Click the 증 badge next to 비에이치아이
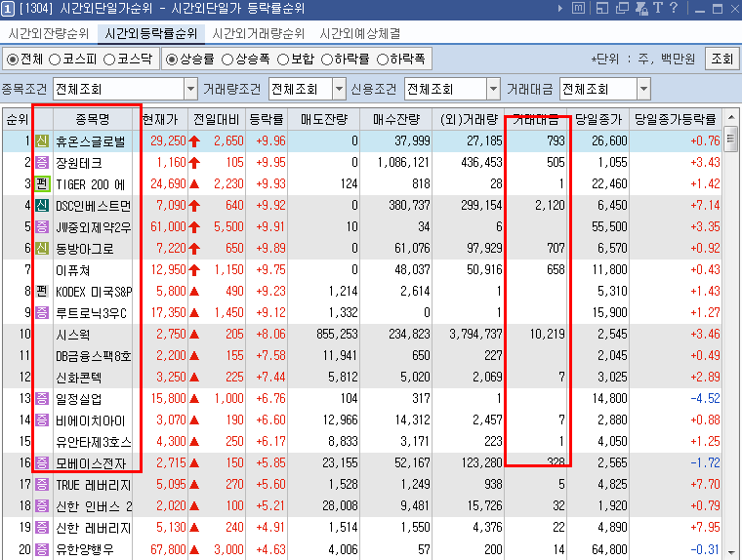 tap(42, 420)
